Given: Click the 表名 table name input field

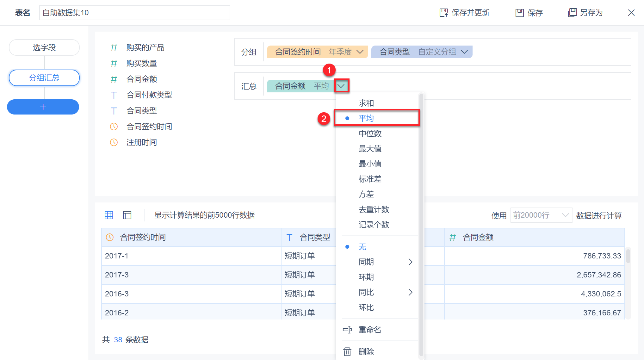Looking at the screenshot, I should click(x=134, y=13).
